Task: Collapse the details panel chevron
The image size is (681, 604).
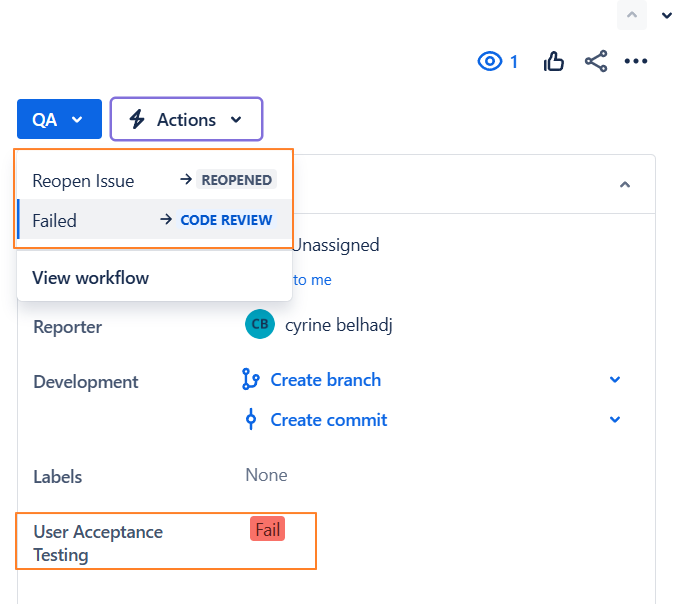Action: point(625,185)
